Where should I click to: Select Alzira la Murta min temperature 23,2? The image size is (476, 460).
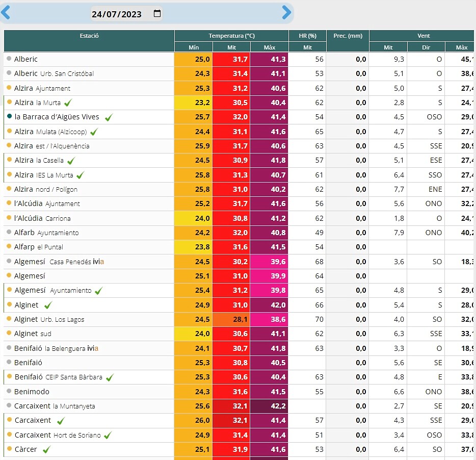(x=193, y=103)
